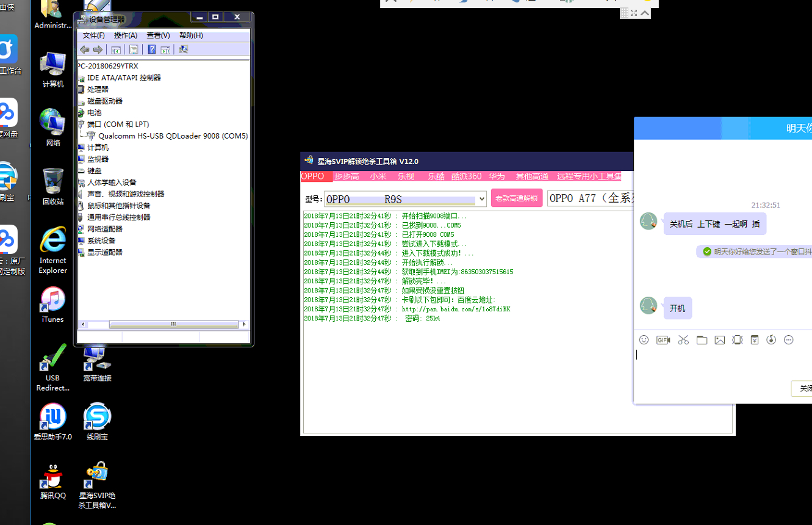The width and height of the screenshot is (812, 525).
Task: Open the 帮助(H) menu in Device Manager
Action: pos(191,35)
